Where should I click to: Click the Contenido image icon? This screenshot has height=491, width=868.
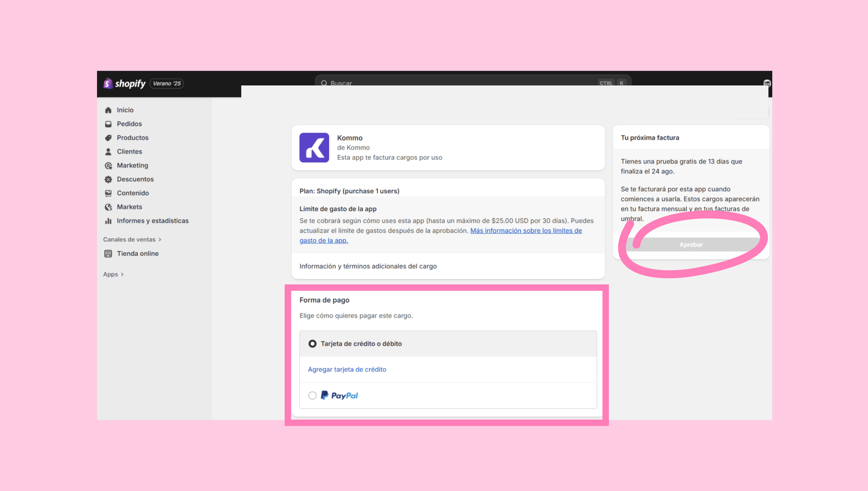(108, 193)
